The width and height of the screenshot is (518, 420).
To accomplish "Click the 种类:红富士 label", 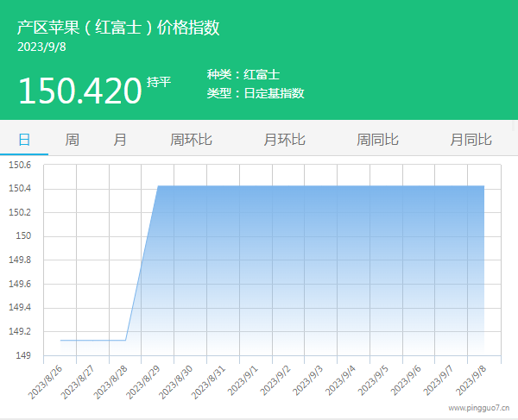I will pos(243,75).
